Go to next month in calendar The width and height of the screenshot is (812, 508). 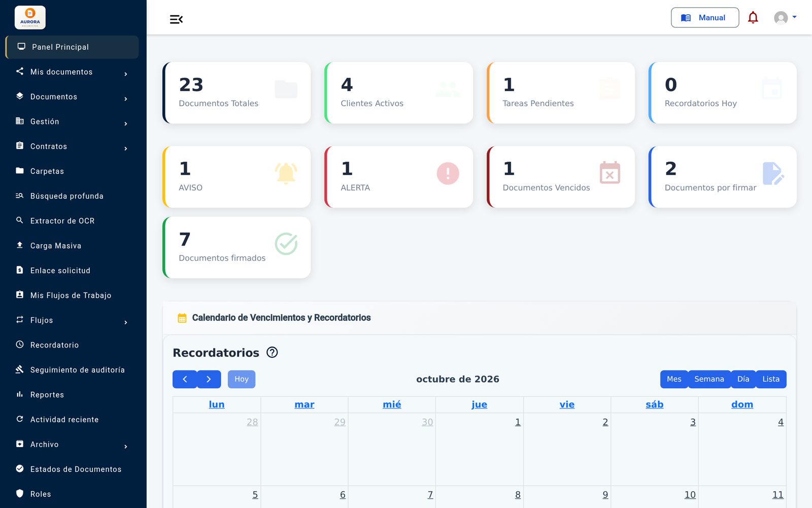click(x=209, y=379)
